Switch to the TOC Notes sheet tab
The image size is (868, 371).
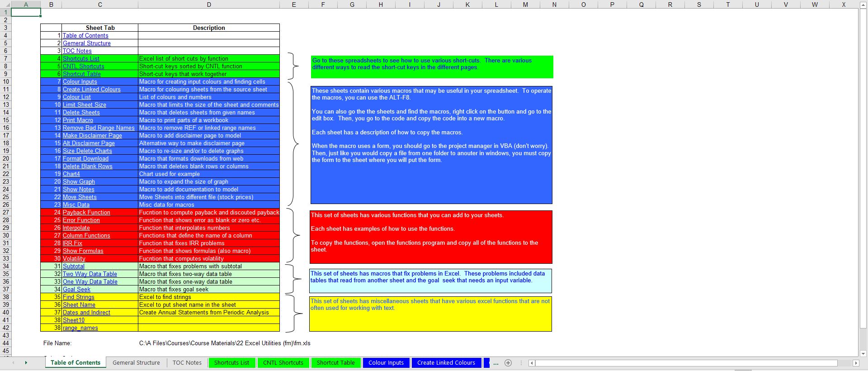coord(187,363)
